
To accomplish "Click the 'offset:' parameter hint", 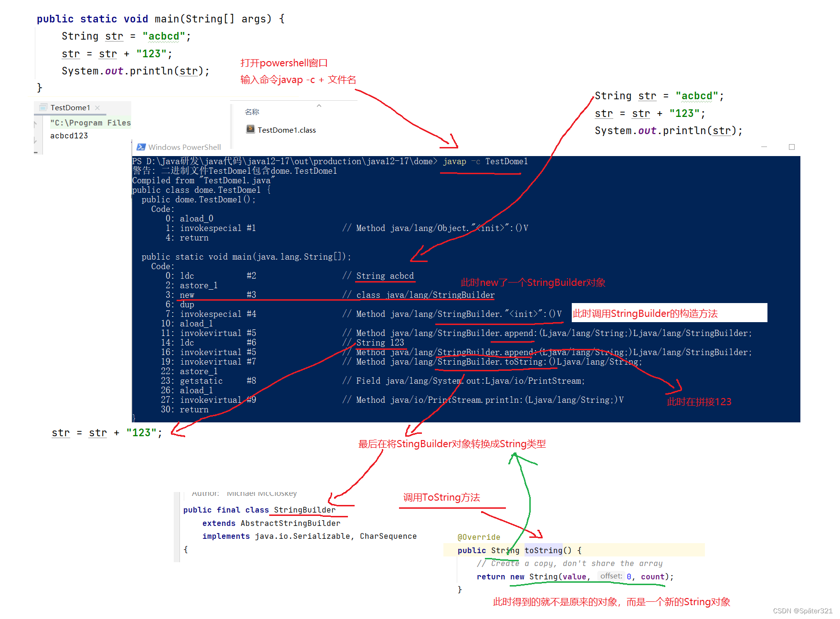I will 611,576.
